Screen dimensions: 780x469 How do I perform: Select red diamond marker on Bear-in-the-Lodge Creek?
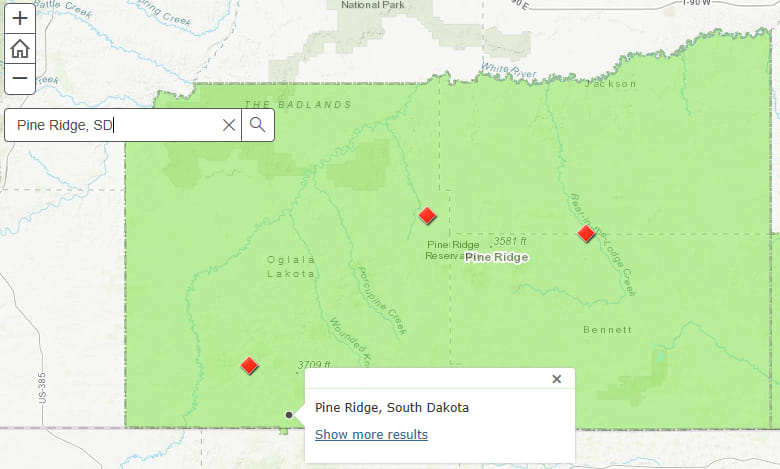coord(587,234)
